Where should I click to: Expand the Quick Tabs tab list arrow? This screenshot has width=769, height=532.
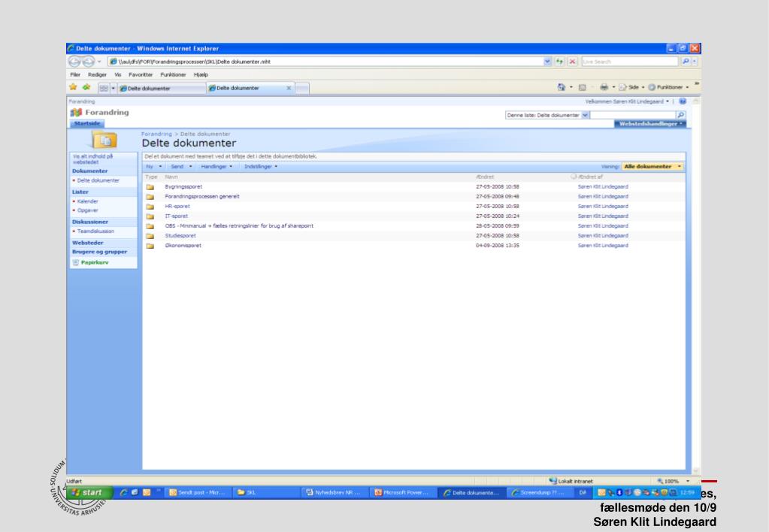(114, 88)
